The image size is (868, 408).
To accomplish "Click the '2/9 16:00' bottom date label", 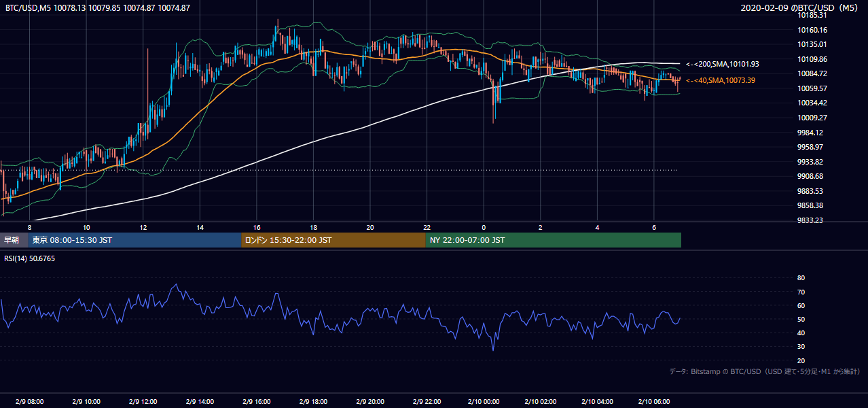I will [x=256, y=401].
